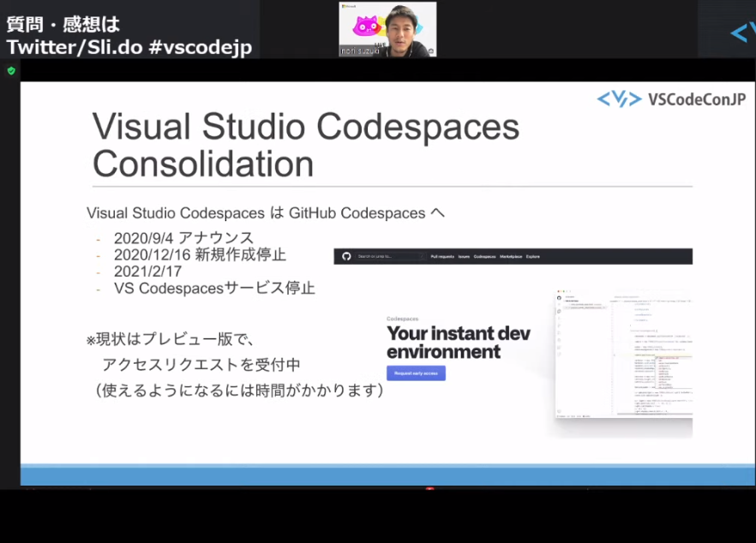Viewport: 756px width, 543px height.
Task: Select the nori suzuki webcam thumbnail
Action: pyautogui.click(x=387, y=29)
